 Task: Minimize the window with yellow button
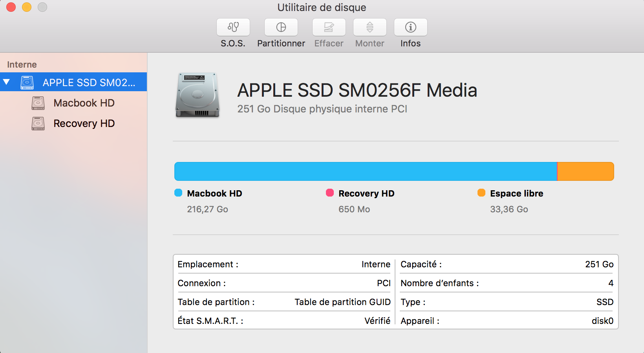27,7
